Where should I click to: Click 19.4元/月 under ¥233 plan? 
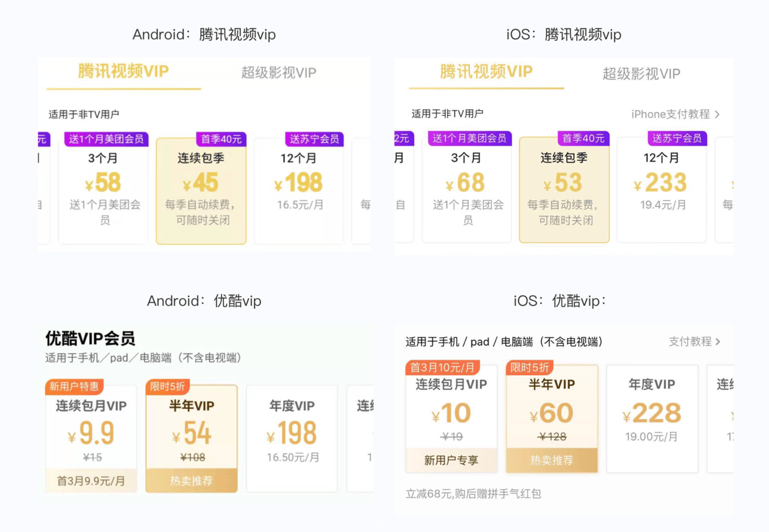coord(663,204)
